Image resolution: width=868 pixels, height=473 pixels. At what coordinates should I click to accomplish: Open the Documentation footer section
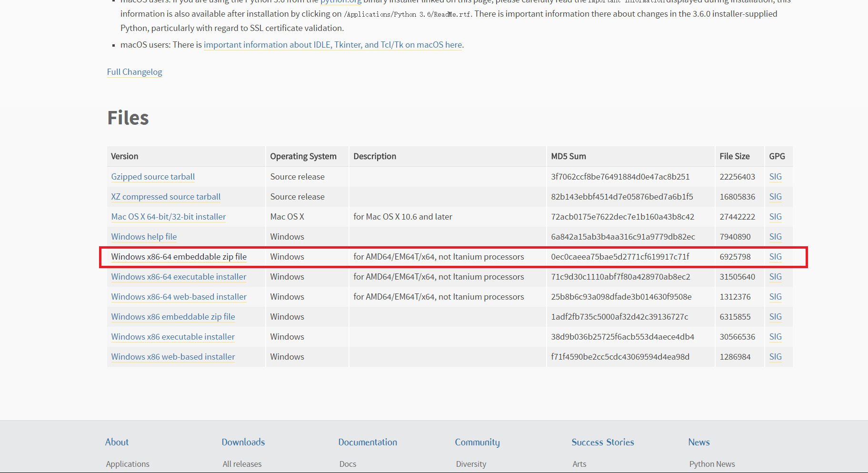pyautogui.click(x=368, y=442)
